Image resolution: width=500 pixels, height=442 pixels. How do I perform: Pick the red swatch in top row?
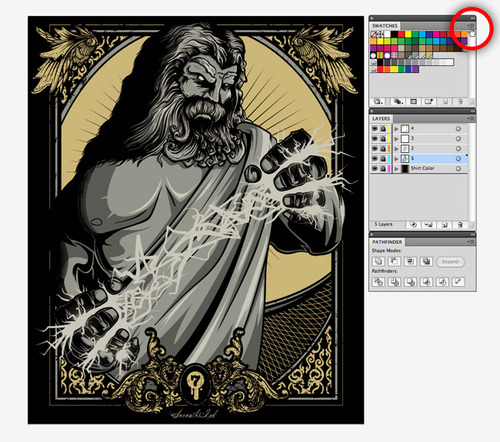coord(401,34)
